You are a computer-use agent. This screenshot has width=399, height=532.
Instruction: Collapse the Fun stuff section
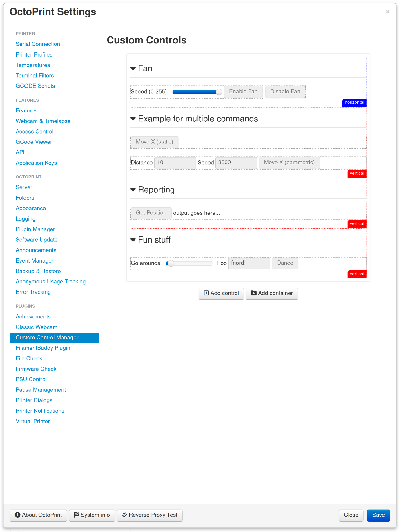pos(133,240)
